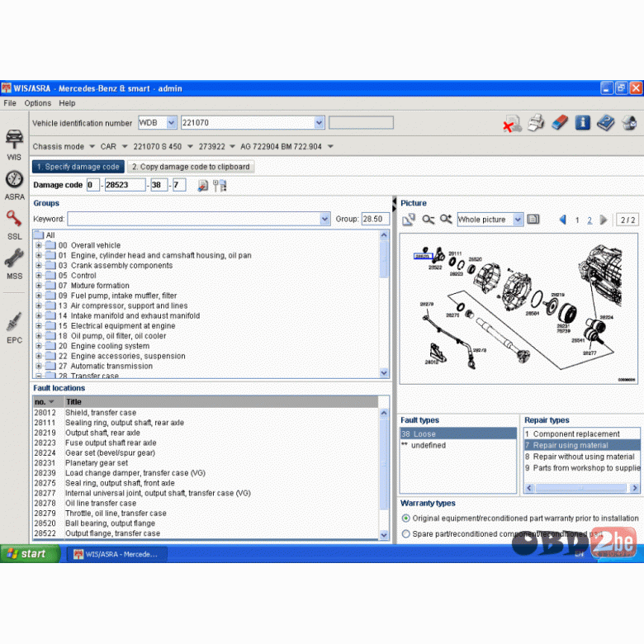Click the picture list icon
This screenshot has width=644, height=644.
click(533, 220)
